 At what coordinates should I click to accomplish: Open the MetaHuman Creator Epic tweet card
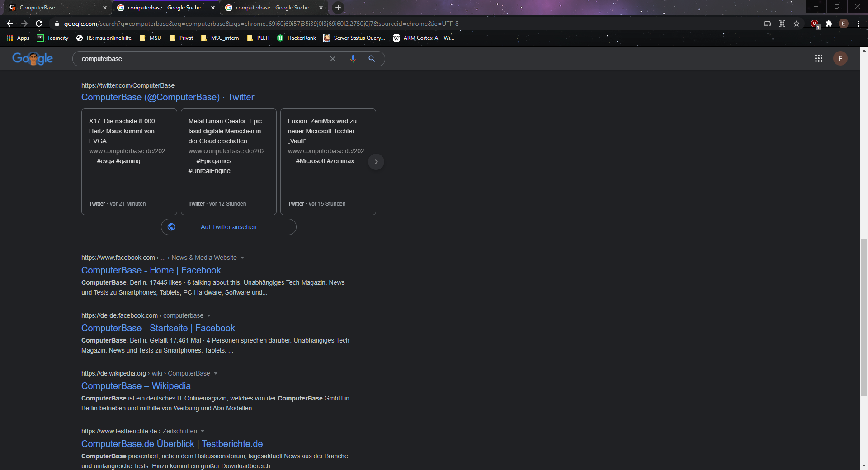[229, 162]
